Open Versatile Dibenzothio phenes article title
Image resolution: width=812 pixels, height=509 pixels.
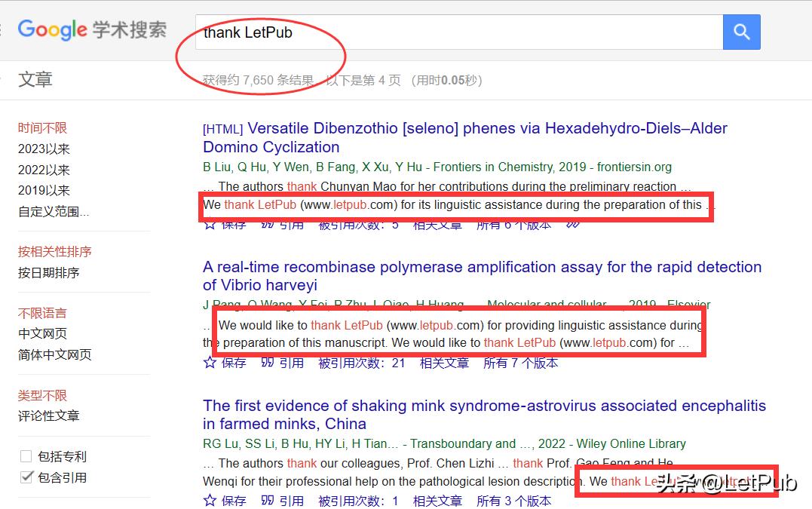[x=465, y=138]
